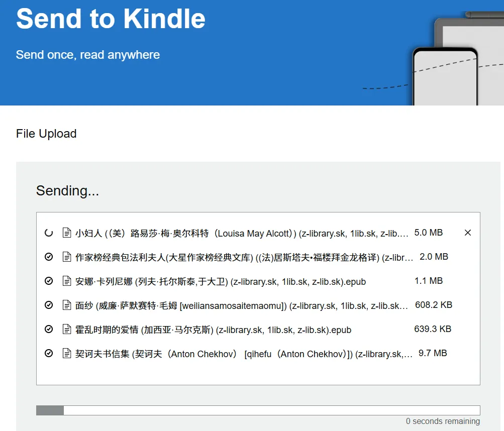Select the 面纱 weiliansamosaitemaomu filename
The height and width of the screenshot is (431, 504).
click(242, 305)
